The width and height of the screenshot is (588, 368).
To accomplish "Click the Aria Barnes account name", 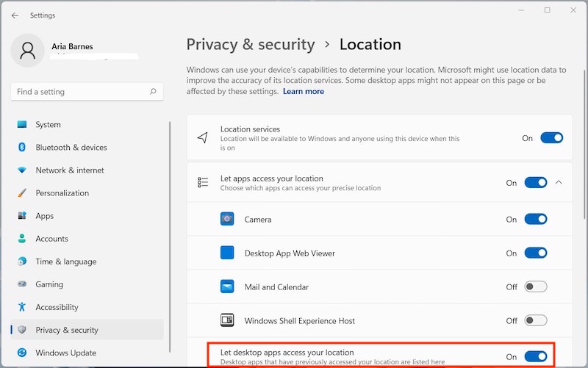I will (x=72, y=46).
